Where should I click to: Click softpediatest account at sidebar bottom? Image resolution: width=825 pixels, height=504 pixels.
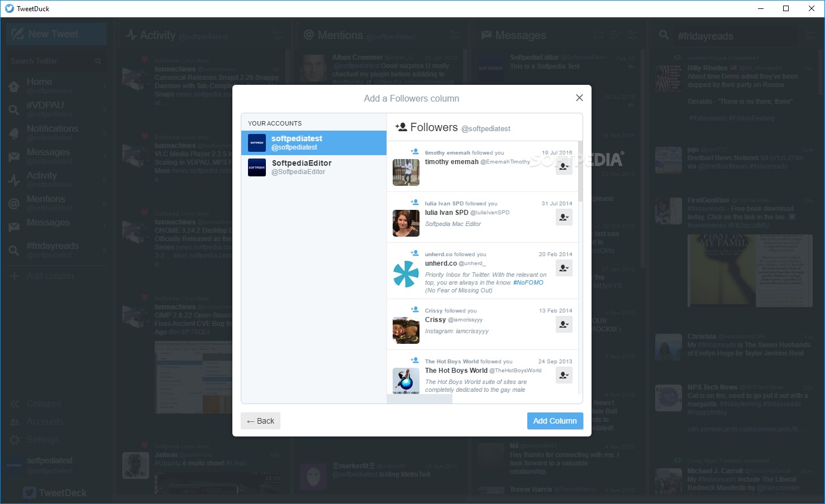tap(39, 465)
